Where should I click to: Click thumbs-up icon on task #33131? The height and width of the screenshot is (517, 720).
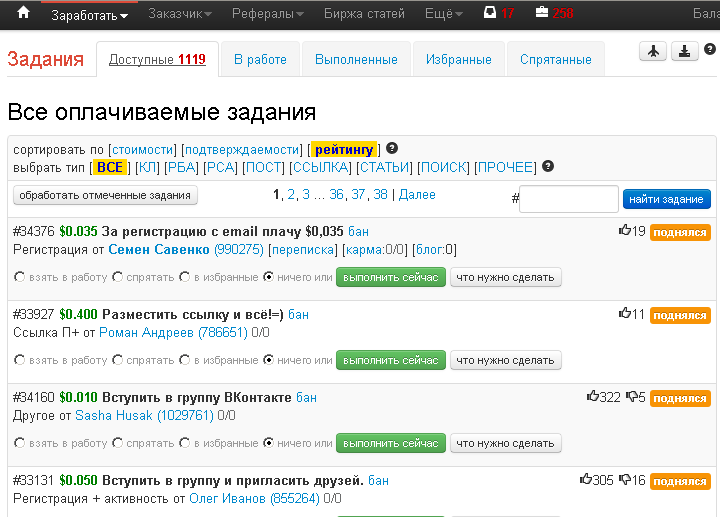[x=586, y=479]
